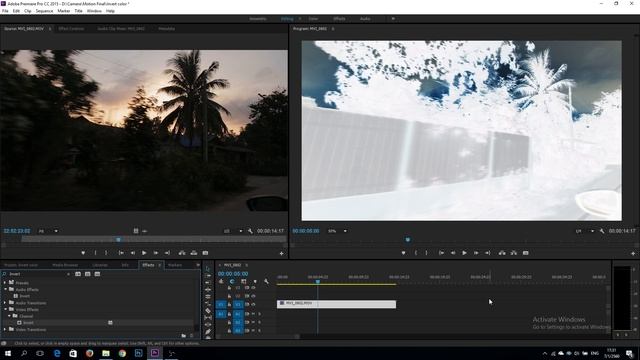
Task: Collapse the Audio Effects folder
Action: coord(5,289)
